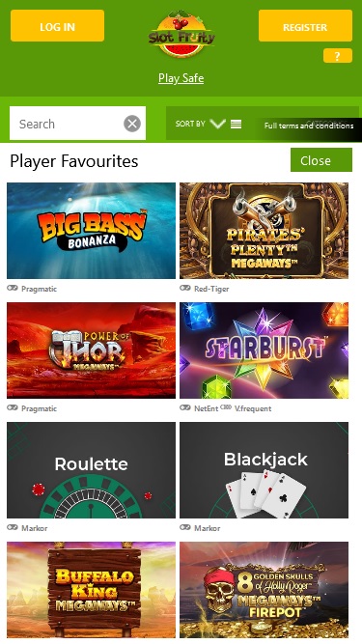Open Full terms and conditions
362x644 pixels.
pos(309,126)
